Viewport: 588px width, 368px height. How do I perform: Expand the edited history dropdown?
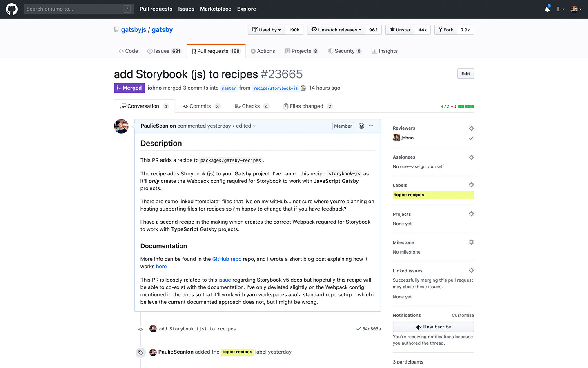click(246, 126)
